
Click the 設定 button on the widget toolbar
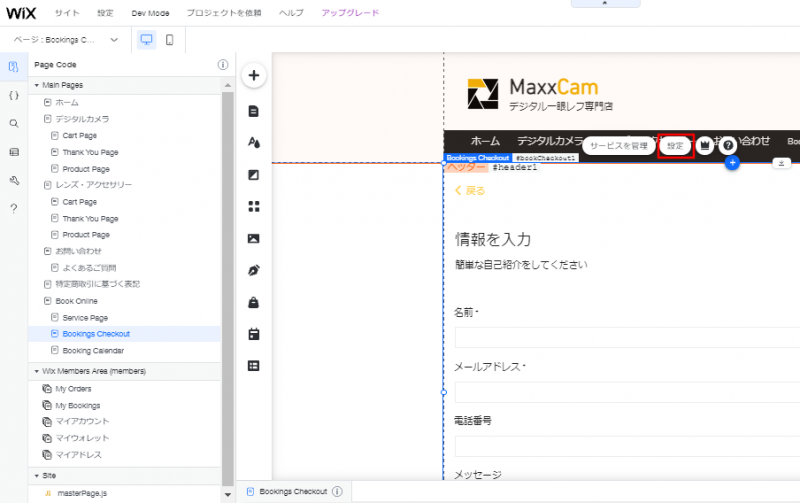(x=676, y=145)
